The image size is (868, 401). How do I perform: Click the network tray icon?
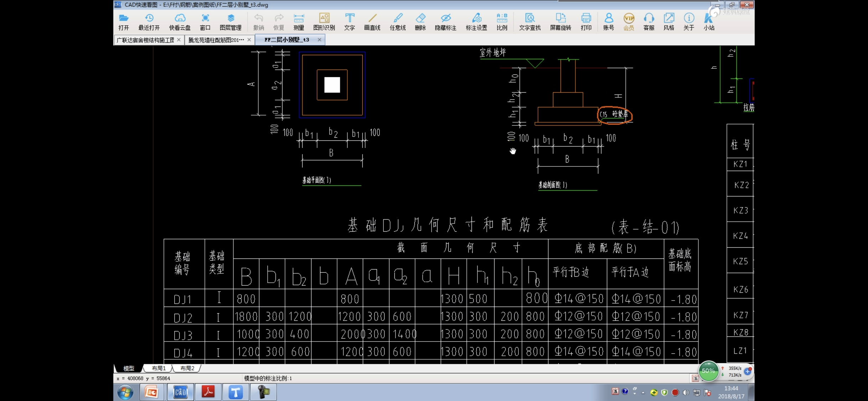(x=697, y=392)
